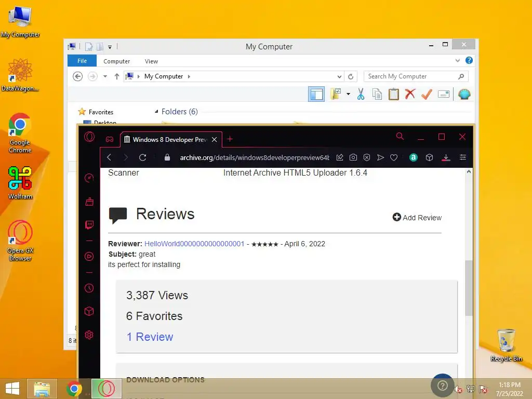Screen dimensions: 532x399
Task: Open the Opera GX menu logo
Action: pyautogui.click(x=89, y=137)
